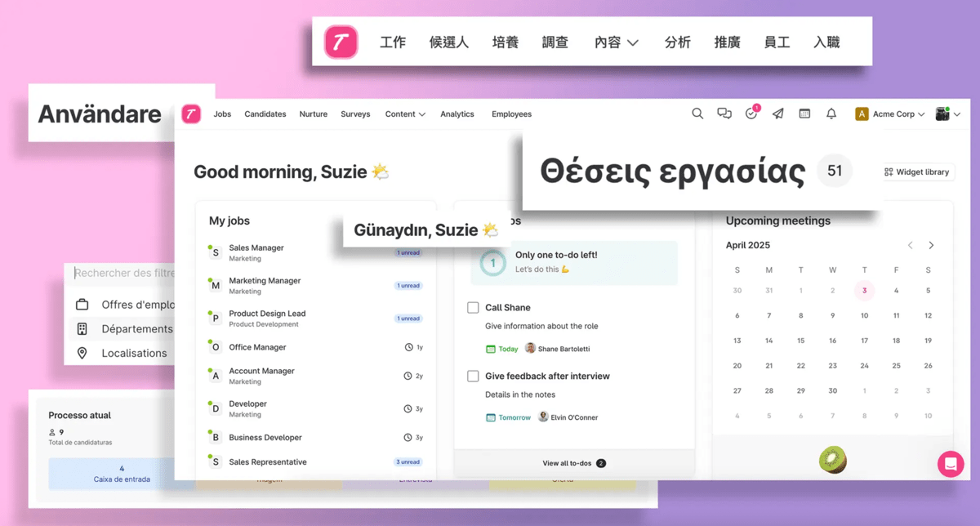Image resolution: width=980 pixels, height=526 pixels.
Task: Go to next month in calendar
Action: coord(931,245)
